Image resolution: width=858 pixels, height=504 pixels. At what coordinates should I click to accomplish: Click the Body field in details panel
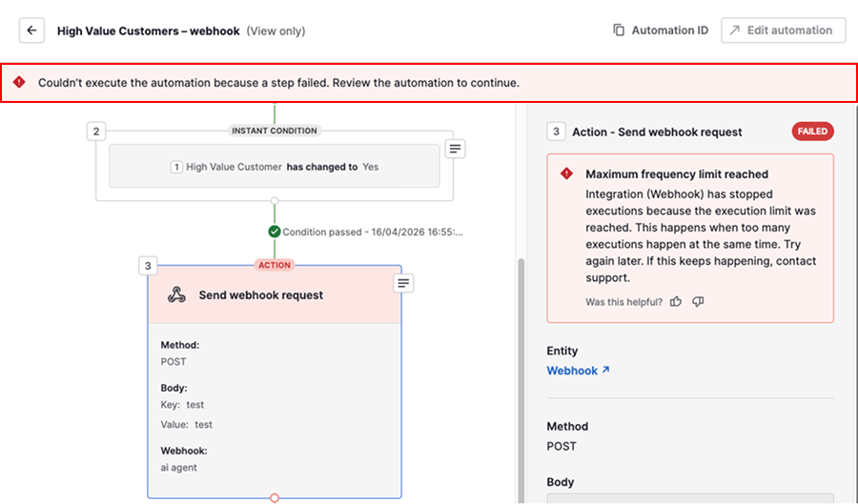tap(689, 497)
